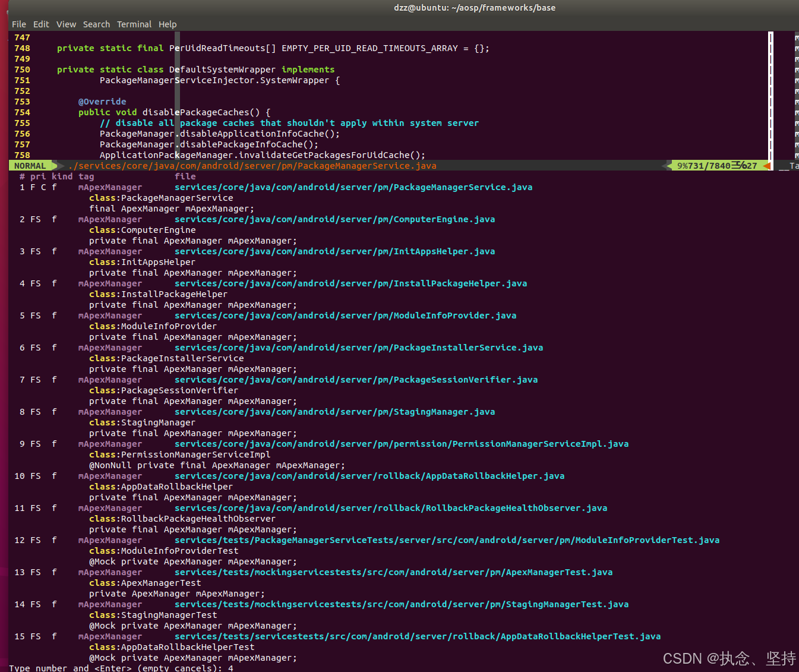Click the class:InstallPackageHelper line
799x672 pixels.
tap(159, 294)
